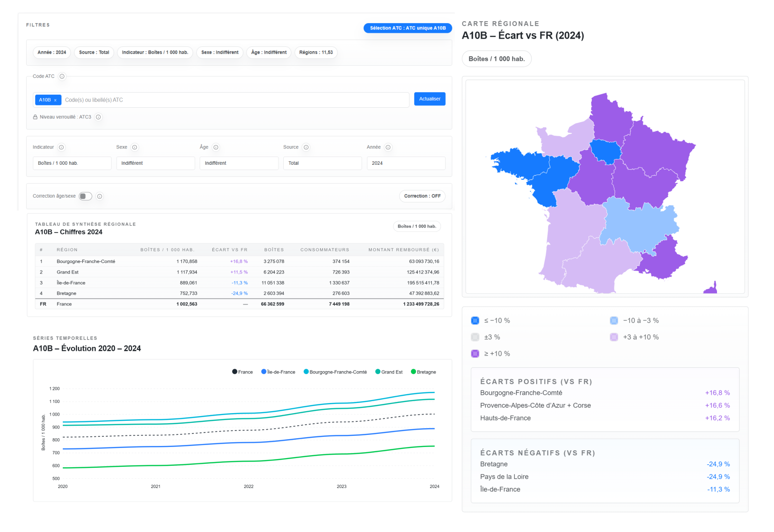Click the ≤ −10 % legend color swatch

[475, 320]
